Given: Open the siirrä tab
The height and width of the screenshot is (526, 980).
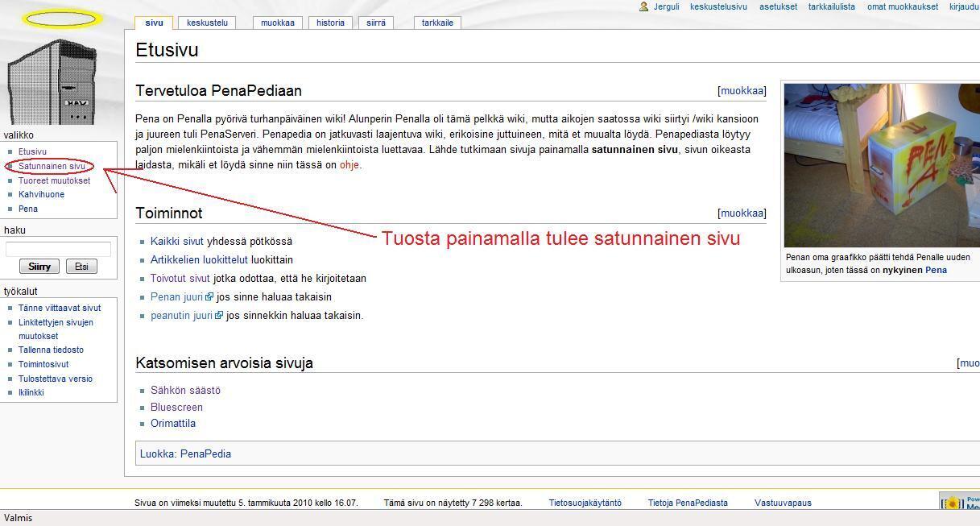Looking at the screenshot, I should 375,23.
